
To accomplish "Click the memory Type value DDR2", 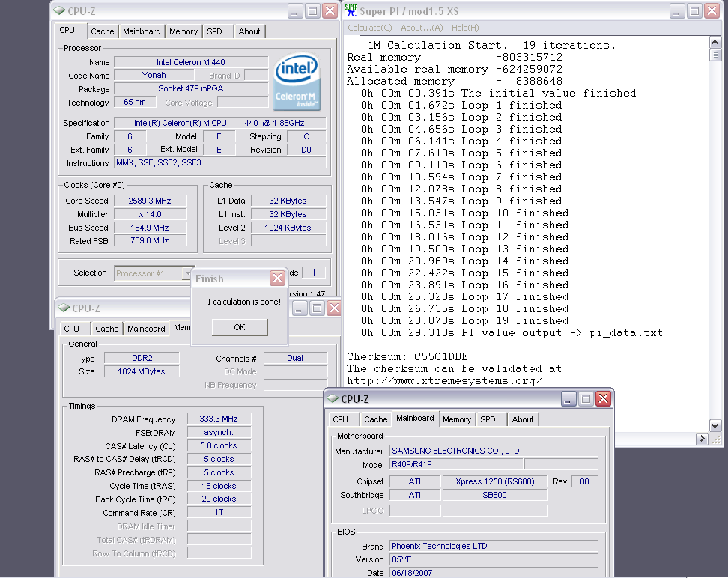I will (x=142, y=358).
